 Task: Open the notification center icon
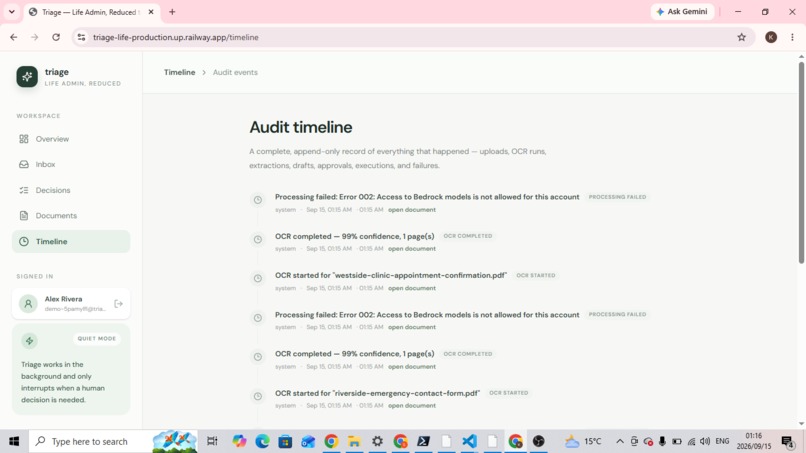point(787,441)
